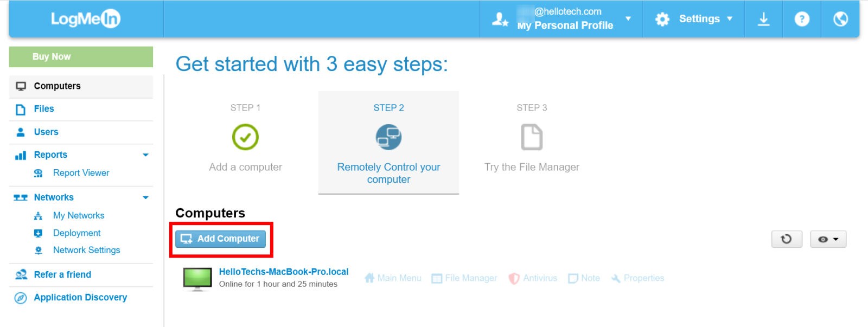
Task: Select Files in the sidebar
Action: (x=44, y=109)
